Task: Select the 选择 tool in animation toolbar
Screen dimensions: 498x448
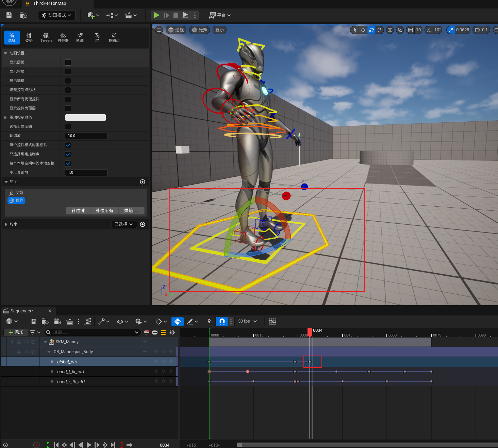Action: (x=12, y=37)
